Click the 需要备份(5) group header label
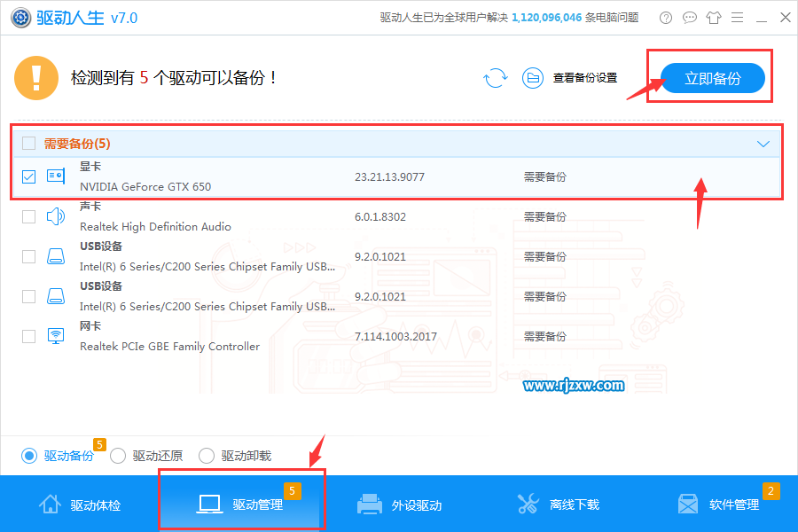798x532 pixels. pyautogui.click(x=77, y=144)
